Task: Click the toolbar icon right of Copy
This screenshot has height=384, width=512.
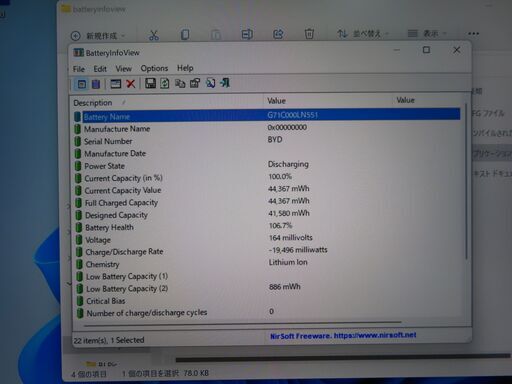Action: point(195,83)
